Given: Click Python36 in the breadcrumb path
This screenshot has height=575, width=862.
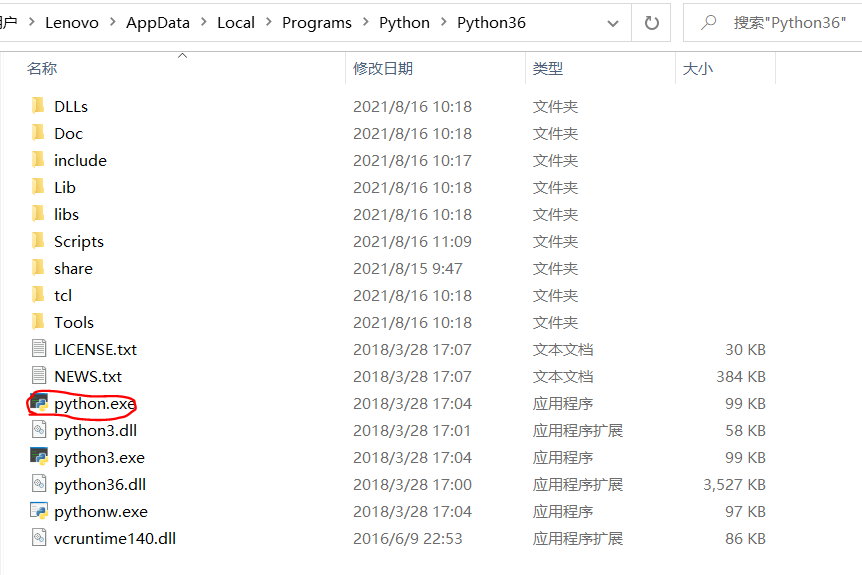Looking at the screenshot, I should point(491,23).
